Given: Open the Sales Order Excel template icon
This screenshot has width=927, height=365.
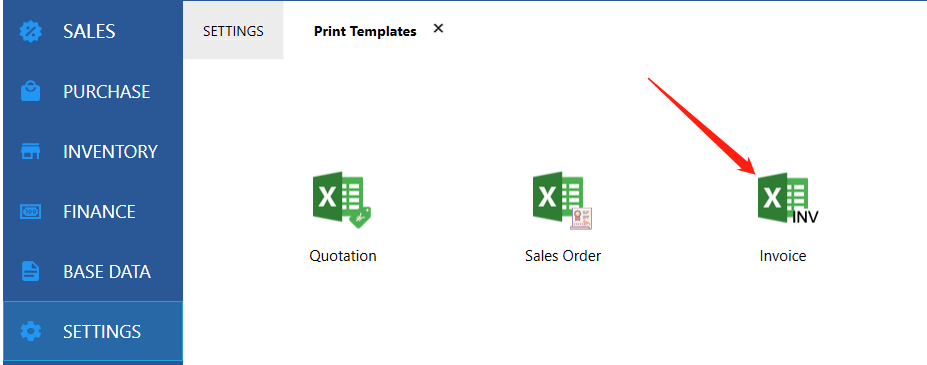Looking at the screenshot, I should (x=562, y=201).
